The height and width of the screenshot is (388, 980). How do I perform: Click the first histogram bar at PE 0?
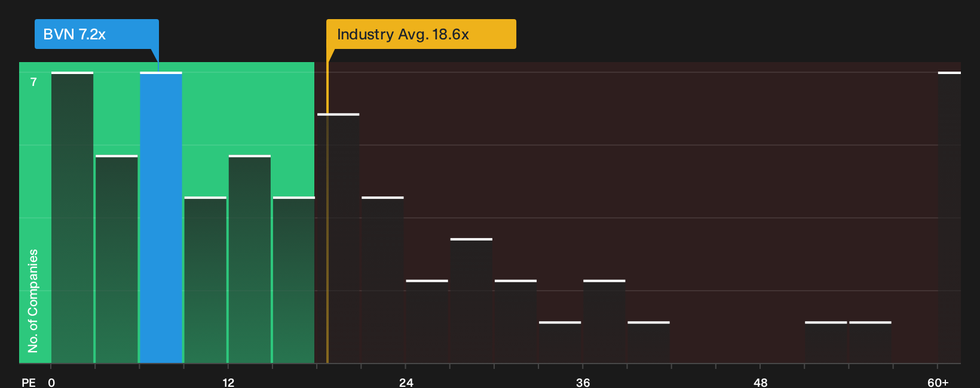click(x=72, y=217)
